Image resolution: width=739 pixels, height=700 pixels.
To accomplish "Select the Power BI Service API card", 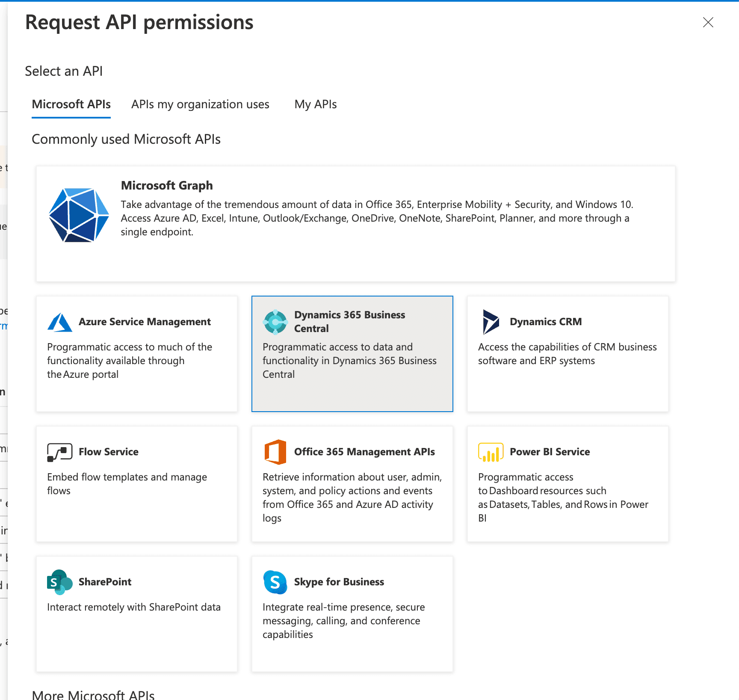I will pyautogui.click(x=567, y=484).
